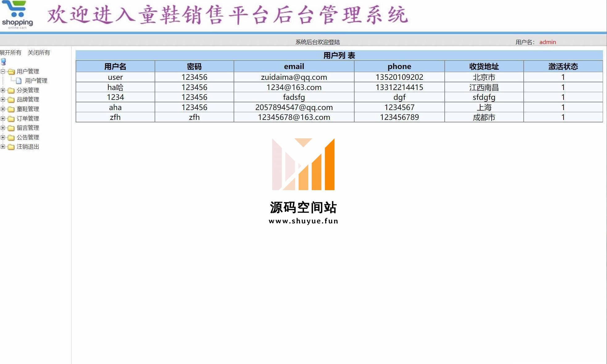This screenshot has height=364, width=607.
Task: Click the 童鞋管理 folder icon
Action: pos(11,109)
